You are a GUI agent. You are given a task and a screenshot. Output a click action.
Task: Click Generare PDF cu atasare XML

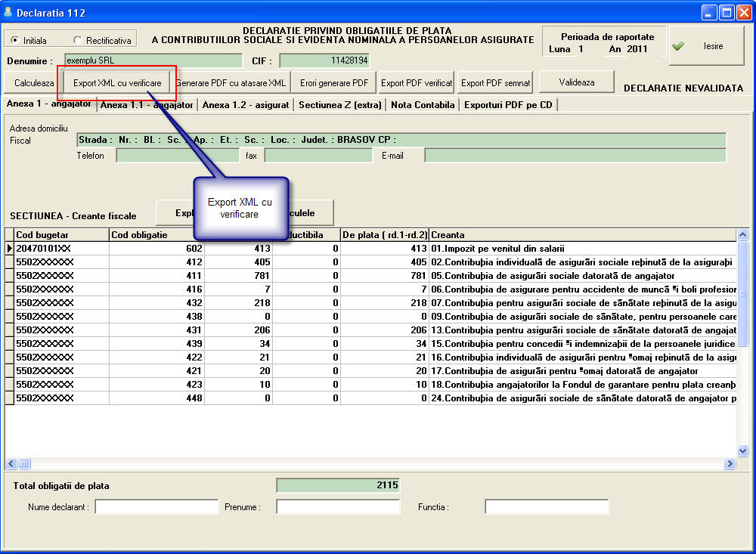231,83
